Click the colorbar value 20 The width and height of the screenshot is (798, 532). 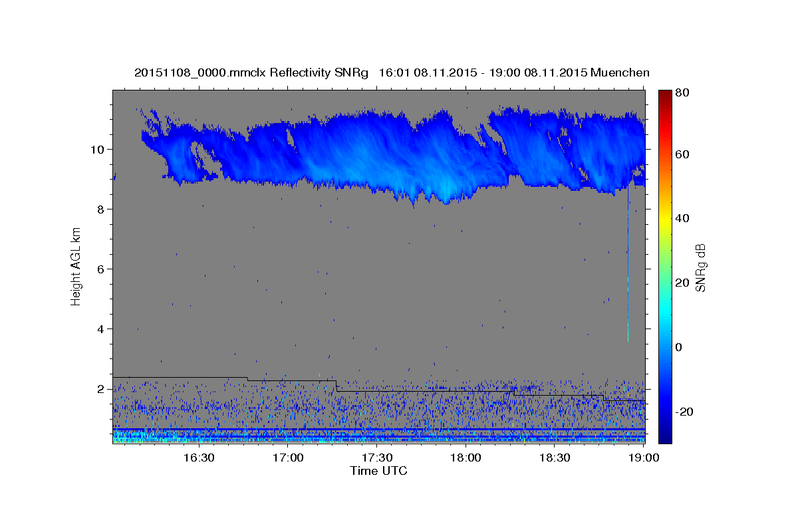683,283
